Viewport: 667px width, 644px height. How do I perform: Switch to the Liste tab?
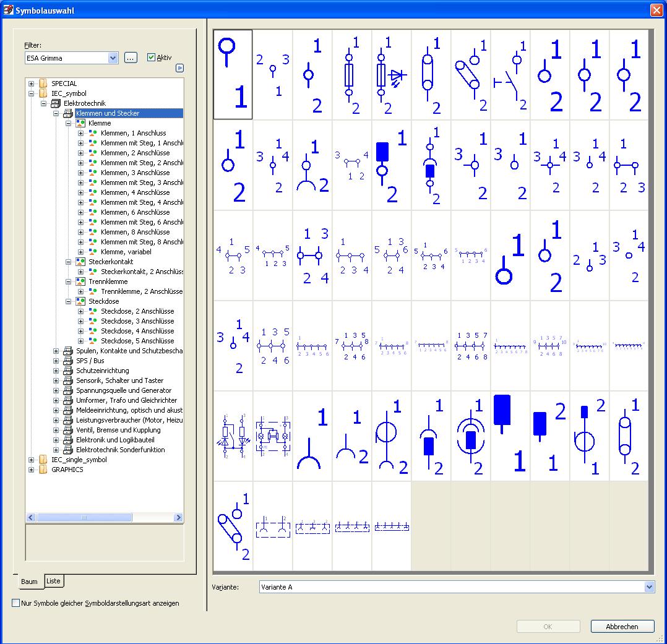click(x=54, y=581)
